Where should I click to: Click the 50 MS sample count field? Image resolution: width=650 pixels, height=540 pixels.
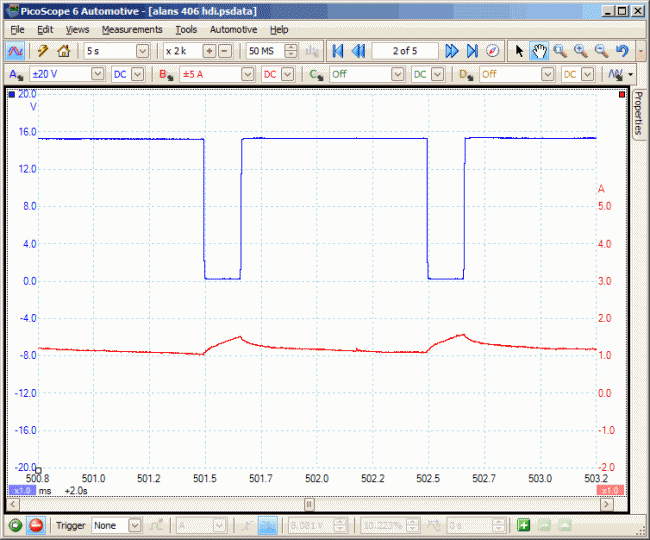click(263, 51)
